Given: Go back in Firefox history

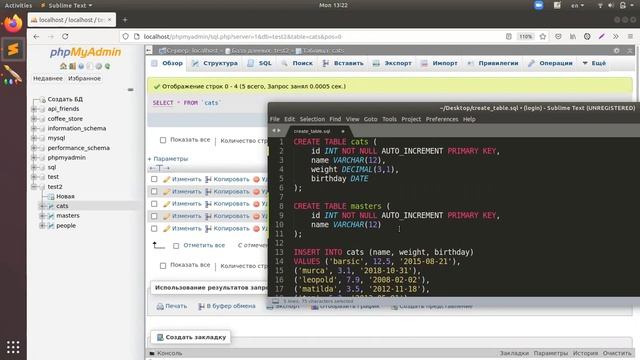Looking at the screenshot, I should (36, 36).
